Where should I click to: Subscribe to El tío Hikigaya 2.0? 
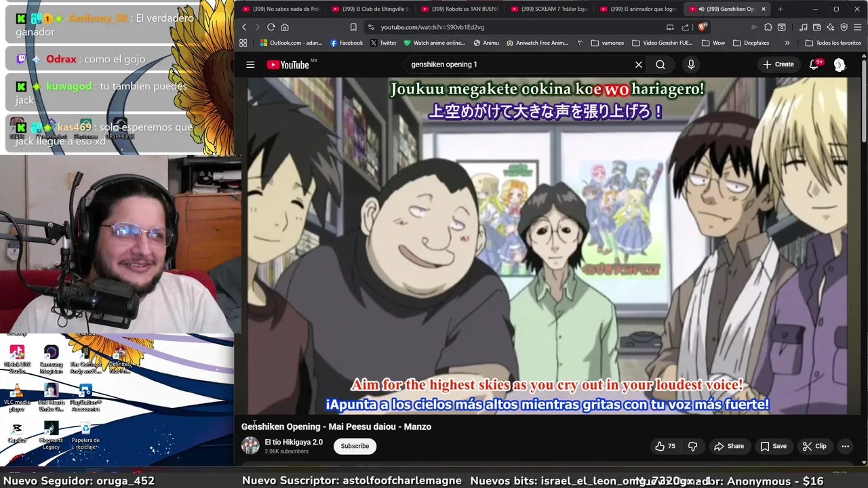[355, 446]
